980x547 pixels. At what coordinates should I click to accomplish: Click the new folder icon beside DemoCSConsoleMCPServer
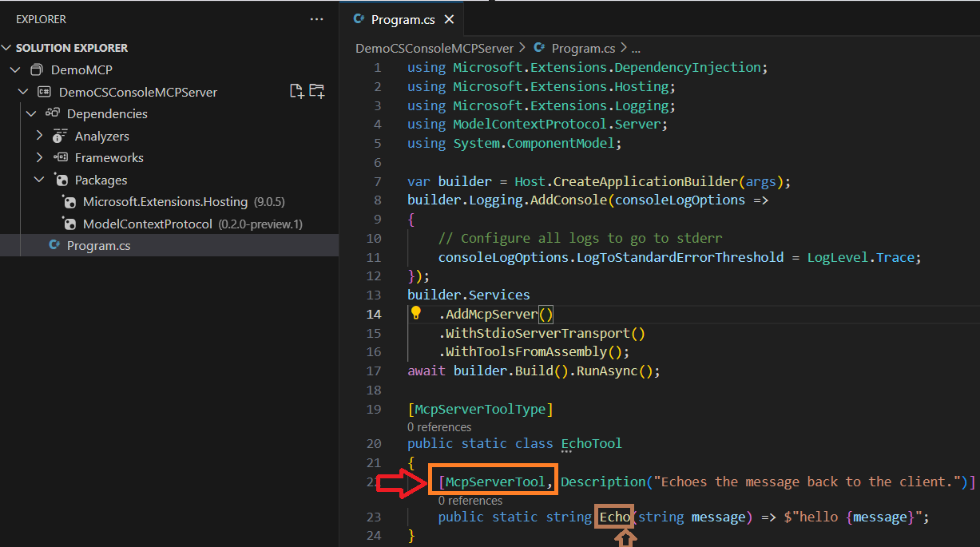[317, 92]
